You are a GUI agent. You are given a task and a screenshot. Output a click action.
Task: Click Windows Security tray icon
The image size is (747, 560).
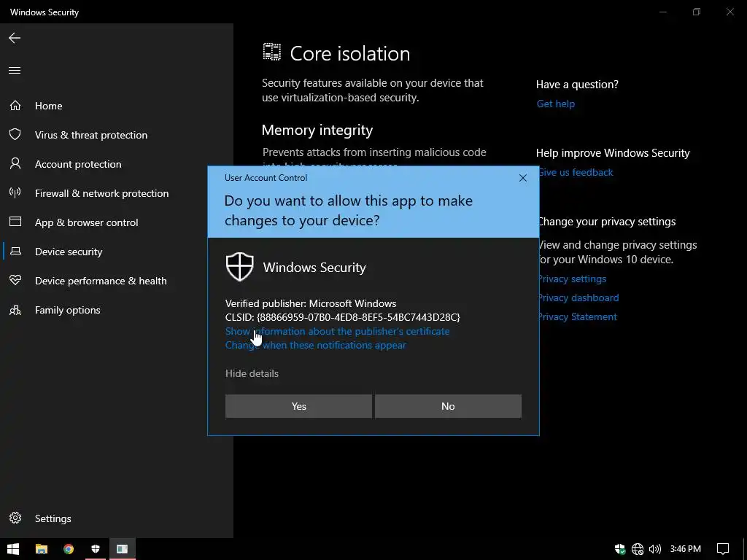click(620, 549)
